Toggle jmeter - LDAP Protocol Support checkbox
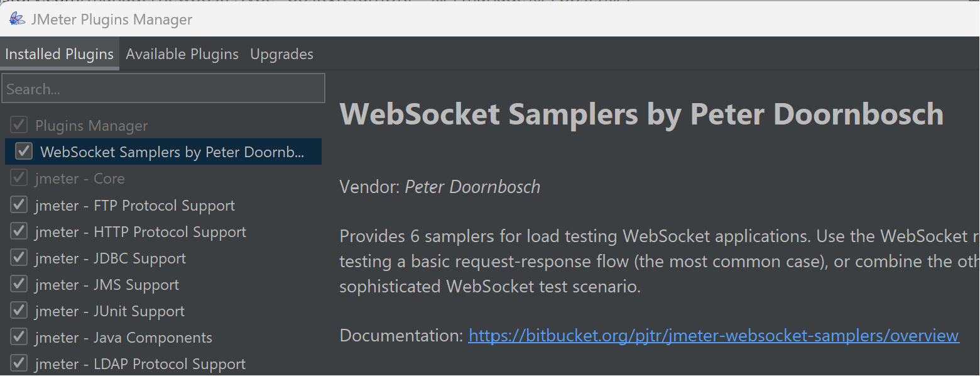980x376 pixels. [x=19, y=363]
